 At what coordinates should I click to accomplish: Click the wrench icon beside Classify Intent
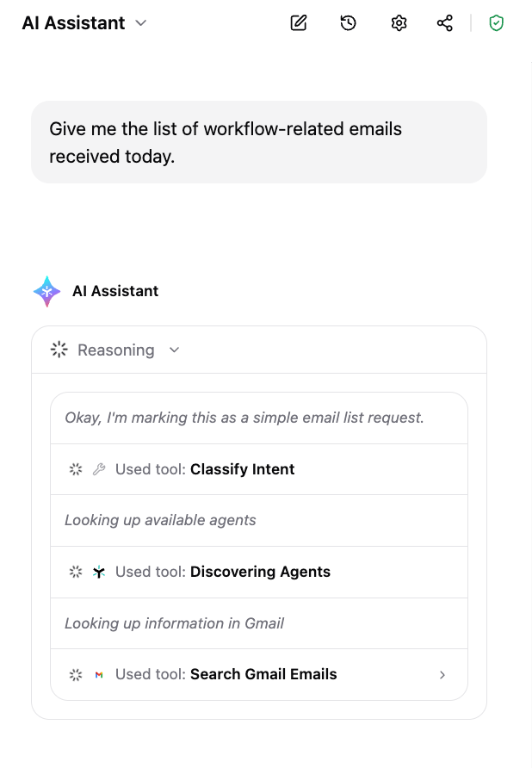click(x=99, y=469)
